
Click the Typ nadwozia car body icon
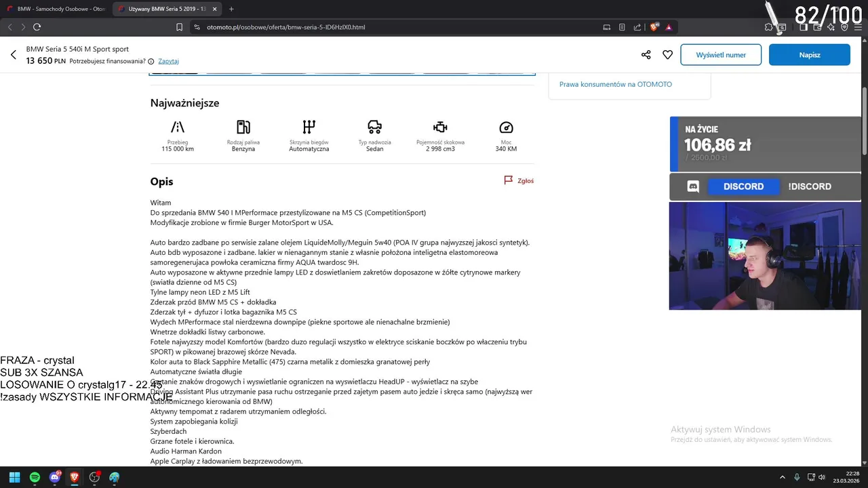[x=375, y=127]
